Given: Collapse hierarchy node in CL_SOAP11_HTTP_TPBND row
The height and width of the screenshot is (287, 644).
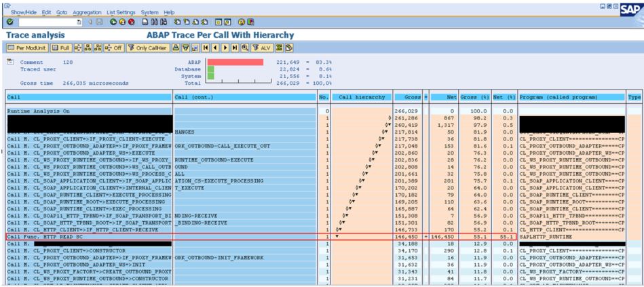Looking at the screenshot, I should 345,216.
